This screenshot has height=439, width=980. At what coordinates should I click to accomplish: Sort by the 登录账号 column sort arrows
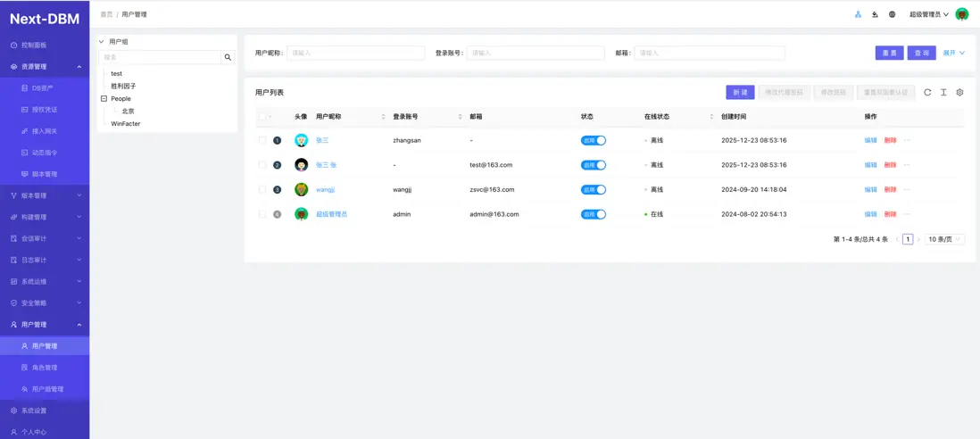pyautogui.click(x=460, y=117)
